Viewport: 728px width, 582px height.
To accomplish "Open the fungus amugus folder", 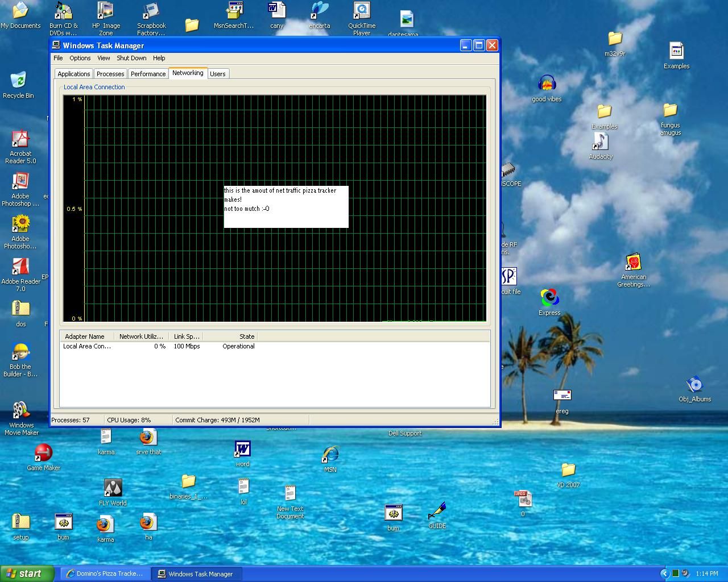I will [671, 119].
